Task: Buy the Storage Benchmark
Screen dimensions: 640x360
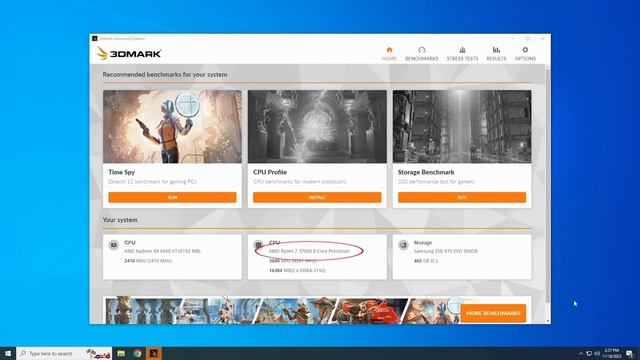Action: [462, 197]
